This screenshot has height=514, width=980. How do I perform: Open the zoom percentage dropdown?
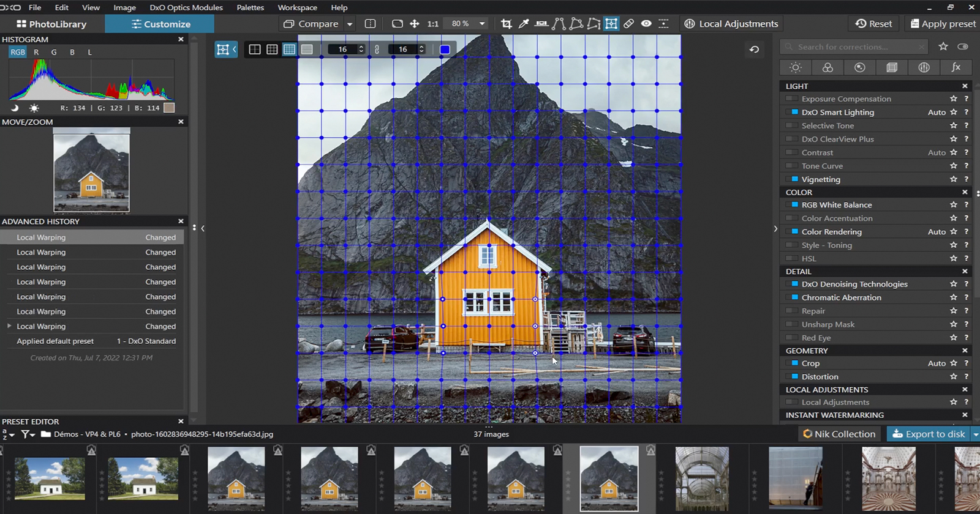[482, 24]
